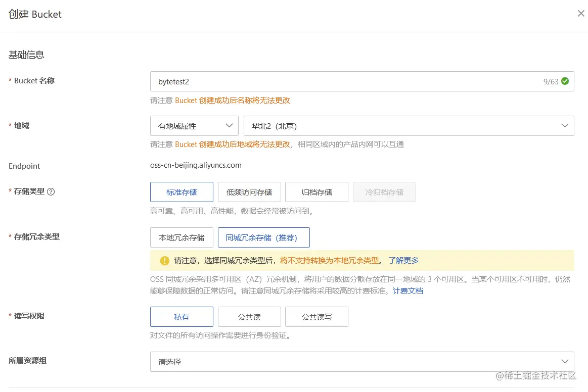Click the yellow warning exclamation icon

coord(165,261)
